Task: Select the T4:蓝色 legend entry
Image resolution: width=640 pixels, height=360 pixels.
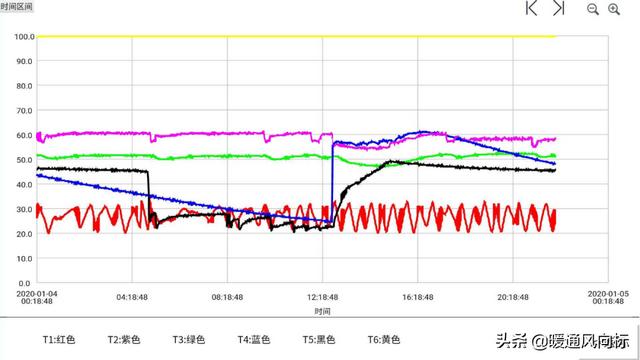Action: point(253,340)
